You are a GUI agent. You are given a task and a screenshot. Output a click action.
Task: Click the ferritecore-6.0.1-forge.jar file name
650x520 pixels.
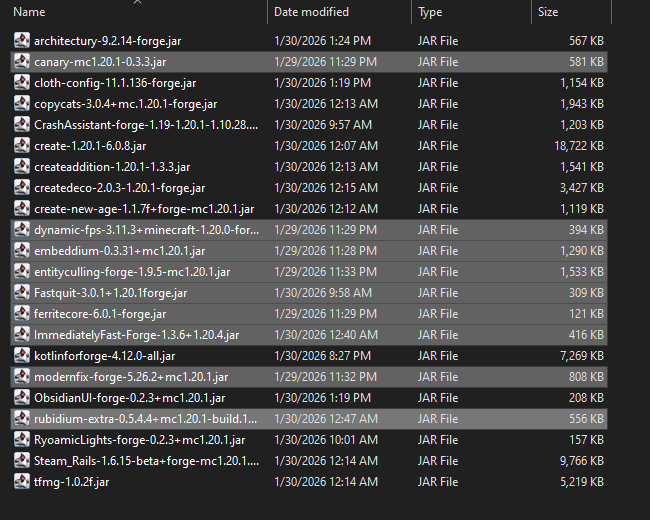100,314
